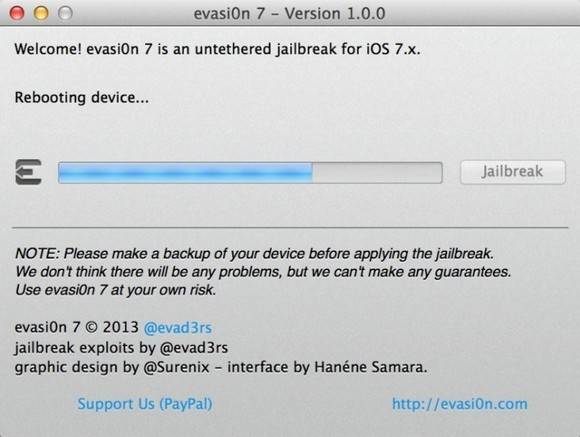Screen dimensions: 580x437
Task: Click the Use evasi0n 7 at your own risk line
Action: coord(115,290)
